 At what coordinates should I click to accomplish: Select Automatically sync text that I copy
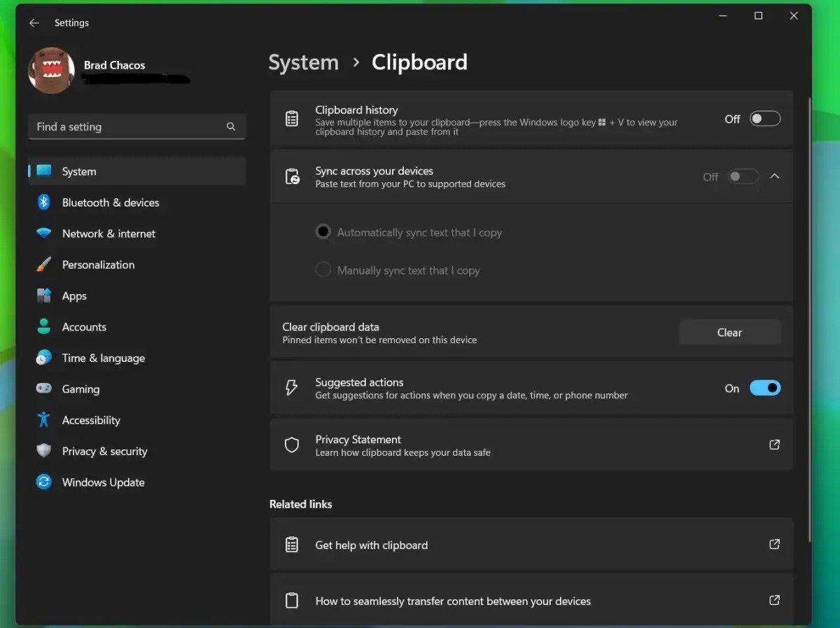point(323,232)
